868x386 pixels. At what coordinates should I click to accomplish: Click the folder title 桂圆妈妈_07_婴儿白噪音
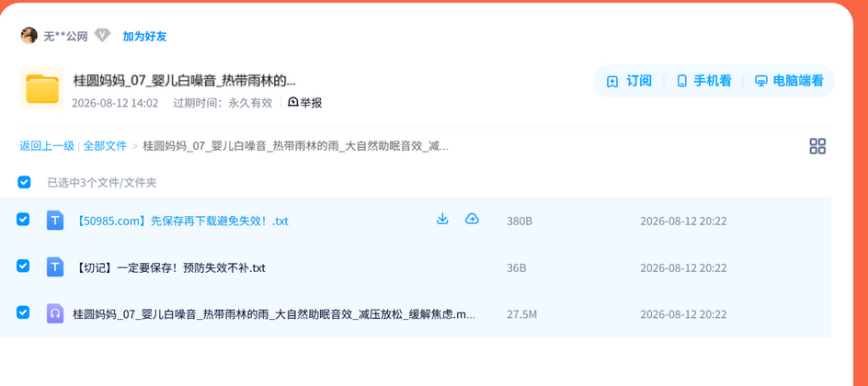click(184, 81)
